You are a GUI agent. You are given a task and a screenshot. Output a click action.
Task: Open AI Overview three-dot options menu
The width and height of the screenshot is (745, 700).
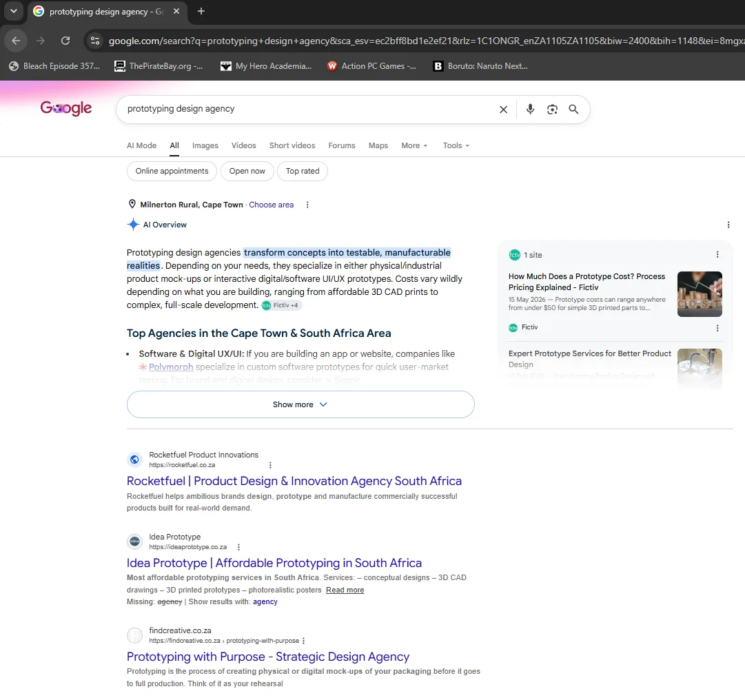pos(728,225)
